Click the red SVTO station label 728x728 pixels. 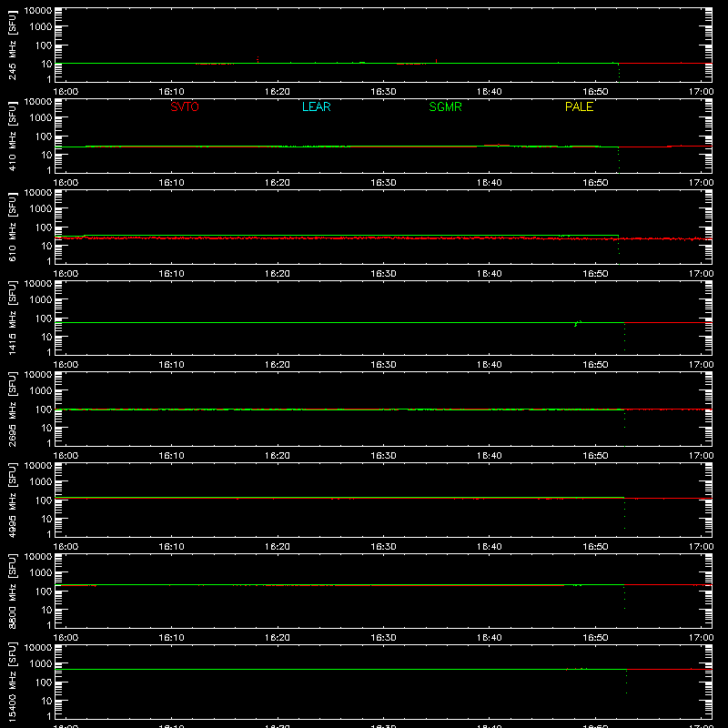(x=185, y=106)
